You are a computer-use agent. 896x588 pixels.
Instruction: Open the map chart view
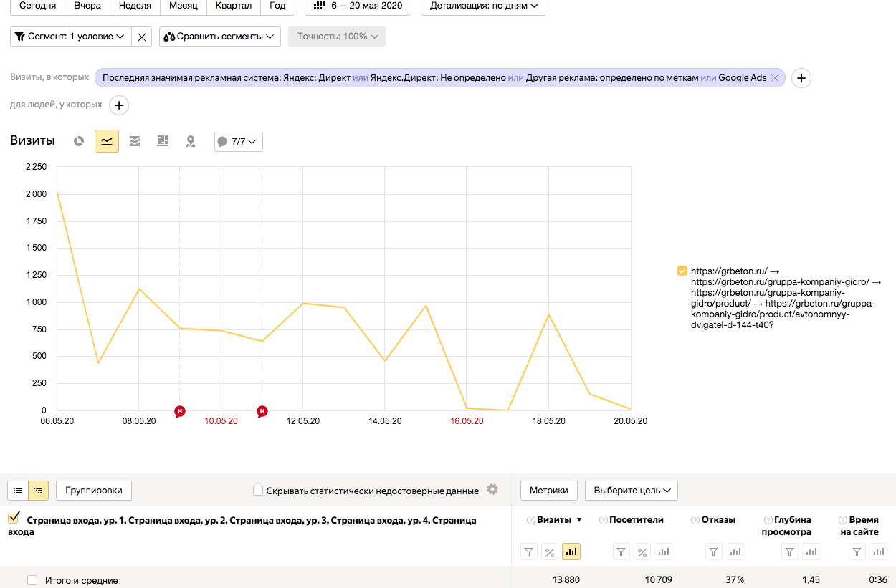tap(191, 141)
